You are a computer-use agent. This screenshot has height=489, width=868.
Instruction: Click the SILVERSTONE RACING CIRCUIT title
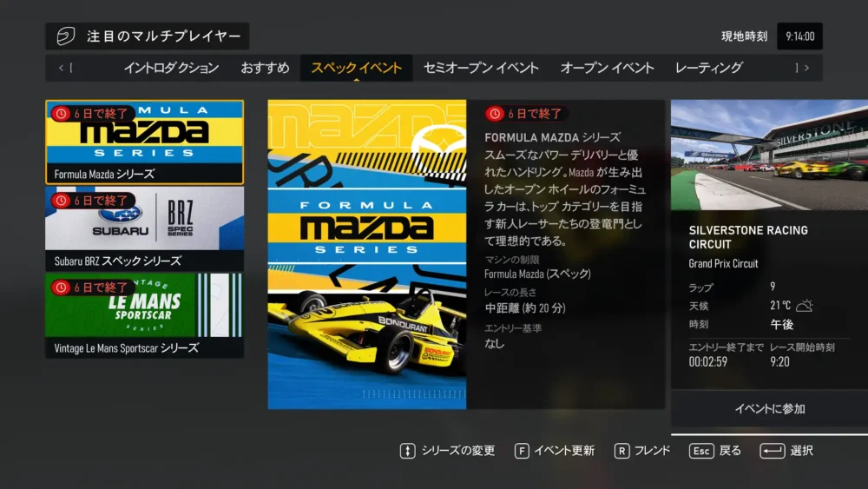[x=748, y=237]
